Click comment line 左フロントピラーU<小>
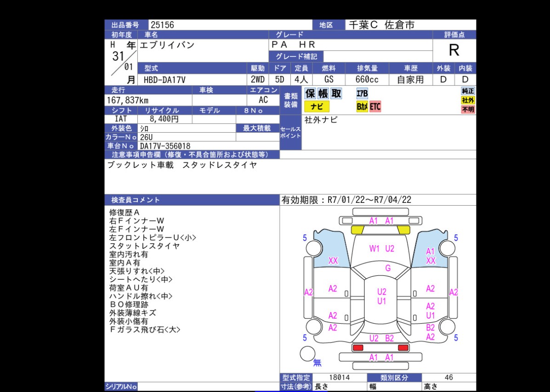550x392 pixels. 153,237
